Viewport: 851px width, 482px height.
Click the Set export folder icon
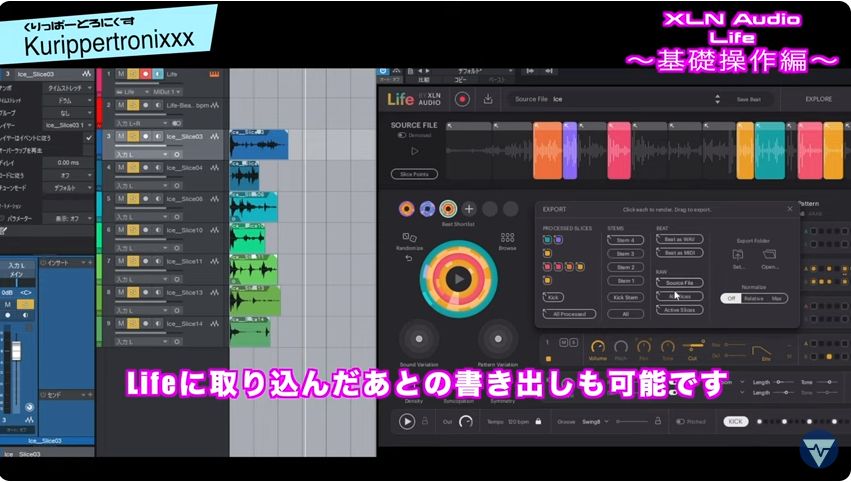pyautogui.click(x=738, y=254)
